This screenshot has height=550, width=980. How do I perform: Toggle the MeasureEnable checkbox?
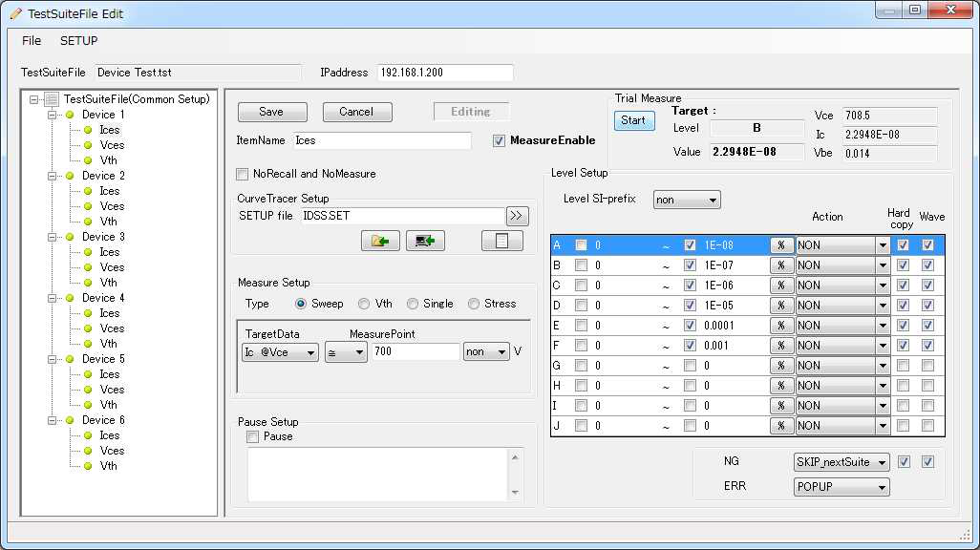(x=499, y=140)
